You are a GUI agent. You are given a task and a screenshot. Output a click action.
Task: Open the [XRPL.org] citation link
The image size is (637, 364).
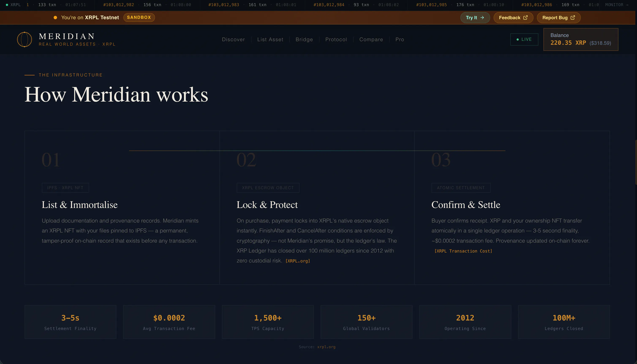[298, 261]
